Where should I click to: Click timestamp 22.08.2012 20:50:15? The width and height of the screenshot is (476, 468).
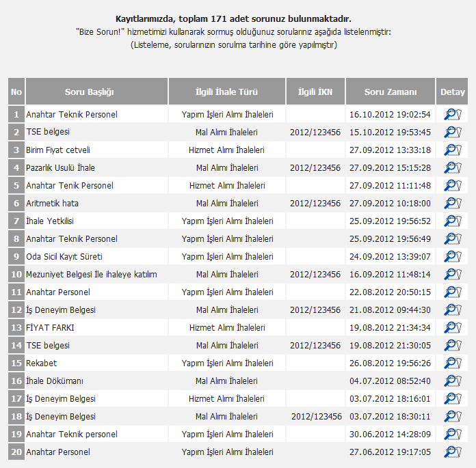390,292
